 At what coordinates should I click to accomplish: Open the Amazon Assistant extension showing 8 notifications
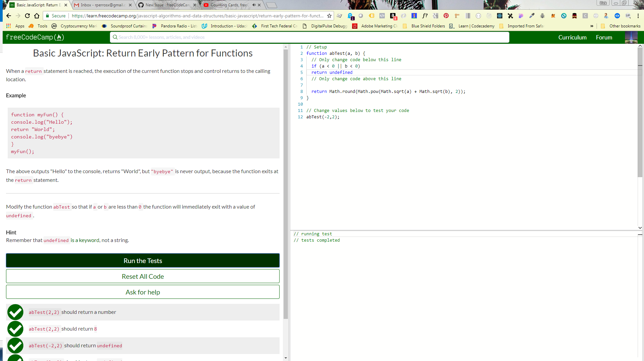[x=393, y=16]
